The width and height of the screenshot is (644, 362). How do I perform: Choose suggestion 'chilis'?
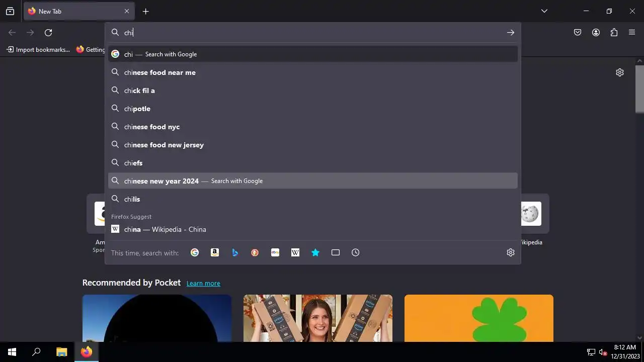click(x=313, y=199)
